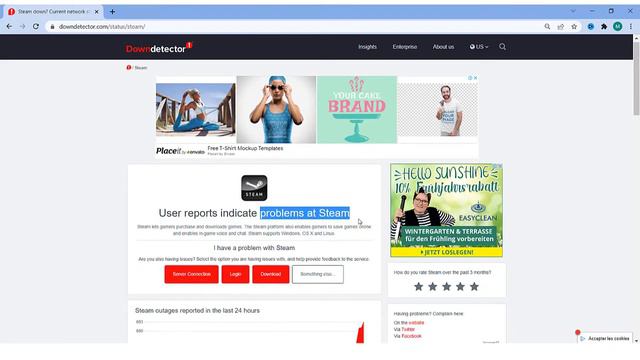The height and width of the screenshot is (360, 640).
Task: Click the Downdetector site search icon
Action: tap(502, 47)
